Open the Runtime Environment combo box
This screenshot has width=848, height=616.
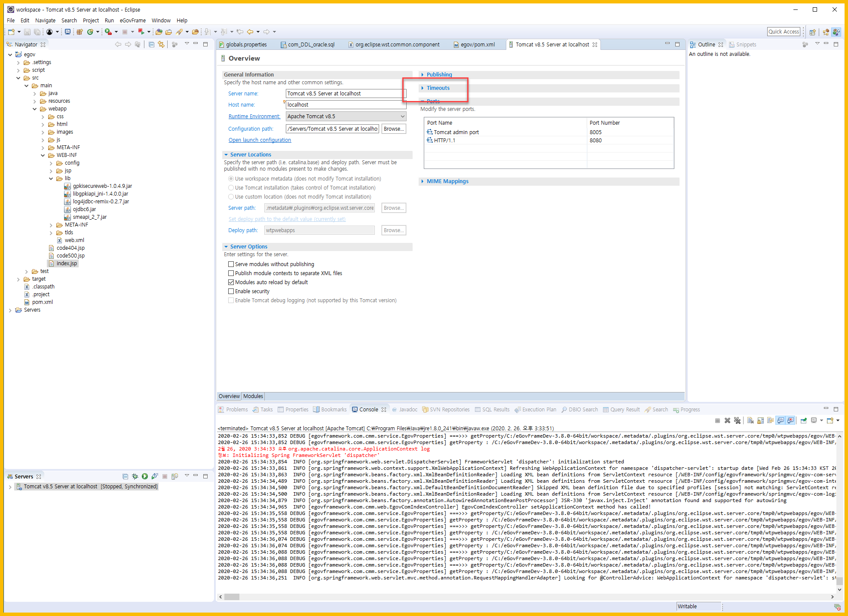346,116
